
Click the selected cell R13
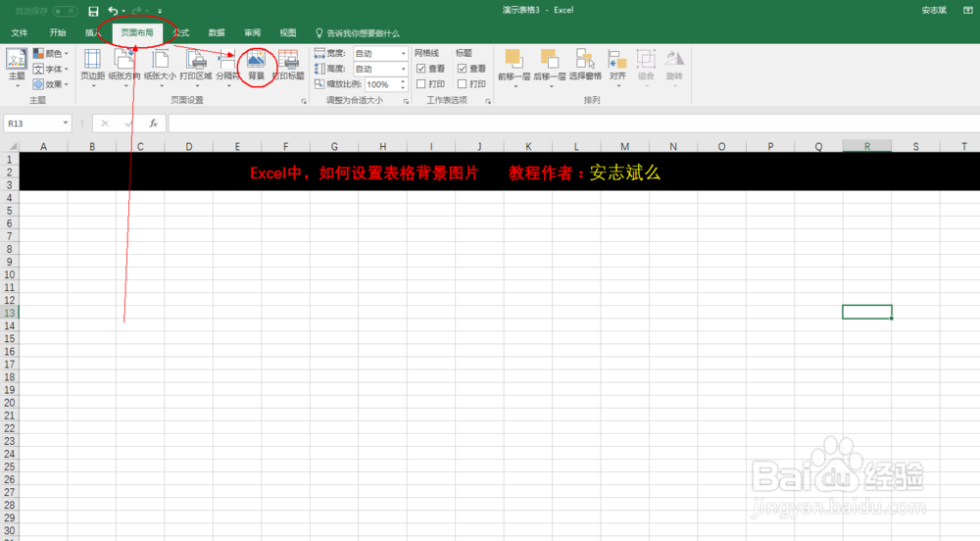point(867,312)
